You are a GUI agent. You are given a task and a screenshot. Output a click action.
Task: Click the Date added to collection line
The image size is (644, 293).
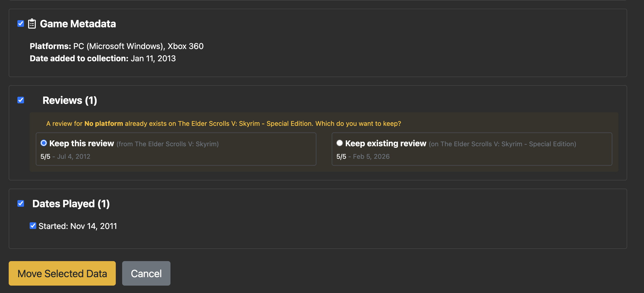[103, 58]
